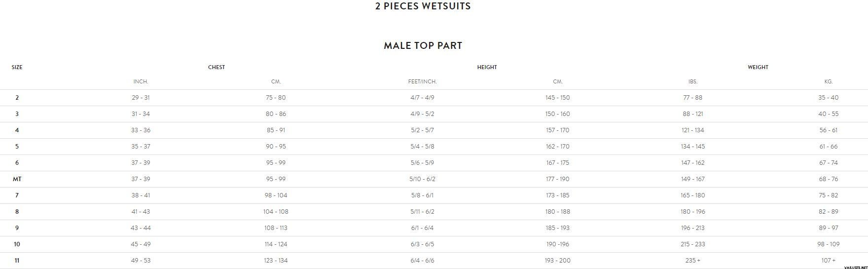Image resolution: width=868 pixels, height=269 pixels.
Task: Click the WEIGHT column header
Action: [758, 67]
